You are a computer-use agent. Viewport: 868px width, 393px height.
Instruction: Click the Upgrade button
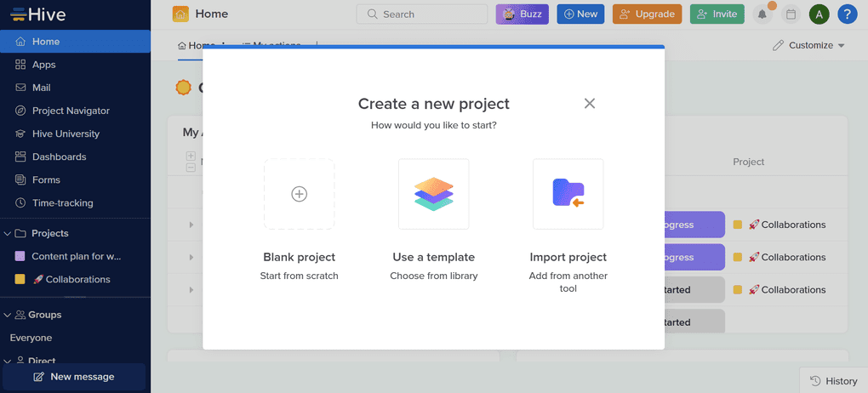coord(647,14)
